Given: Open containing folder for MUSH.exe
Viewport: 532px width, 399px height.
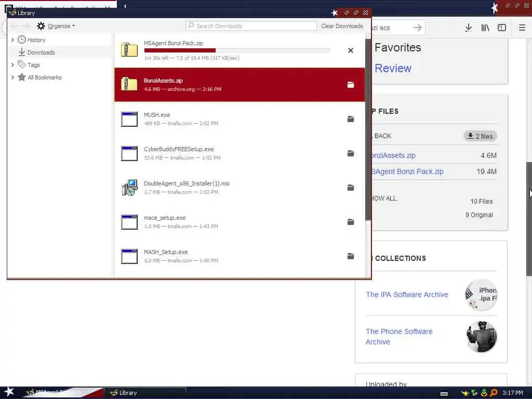Looking at the screenshot, I should (x=351, y=119).
